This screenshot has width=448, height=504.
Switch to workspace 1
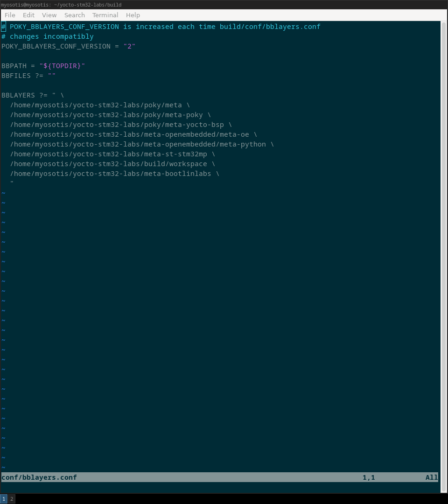(x=3, y=499)
